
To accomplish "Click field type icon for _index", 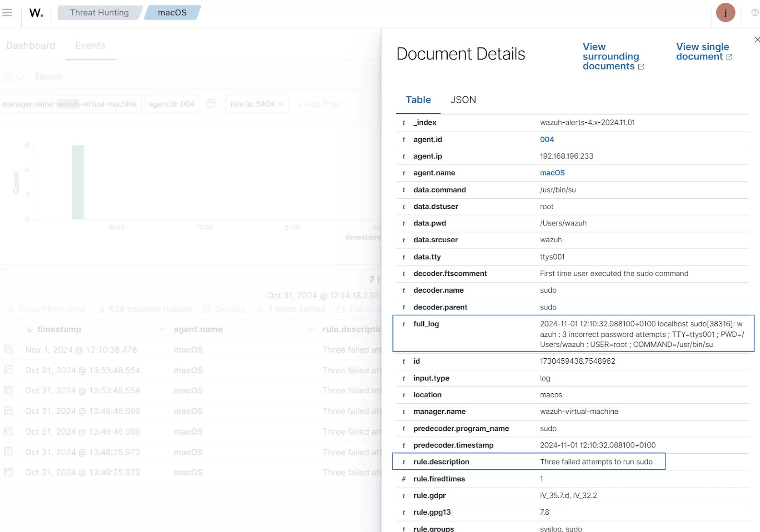I will pos(404,123).
